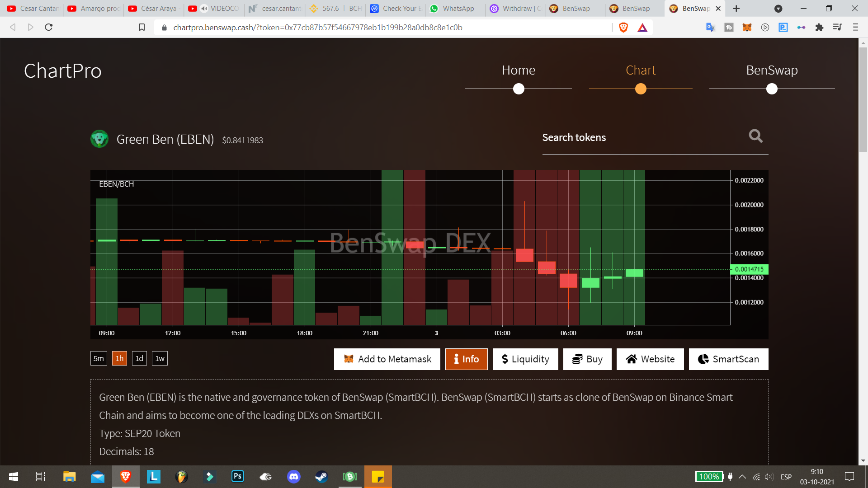Screen dimensions: 868x488
Task: Click the Liquidity button
Action: (525, 359)
